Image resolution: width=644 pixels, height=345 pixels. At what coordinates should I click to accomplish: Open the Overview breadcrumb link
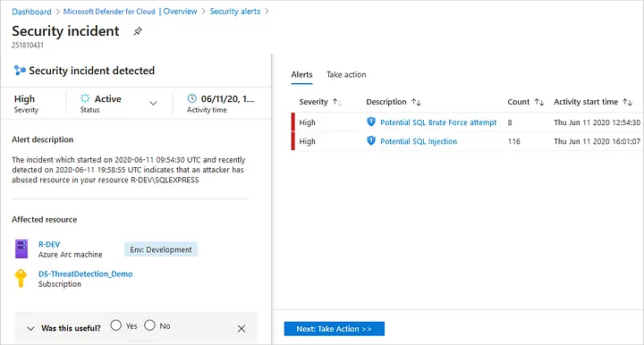(x=181, y=12)
